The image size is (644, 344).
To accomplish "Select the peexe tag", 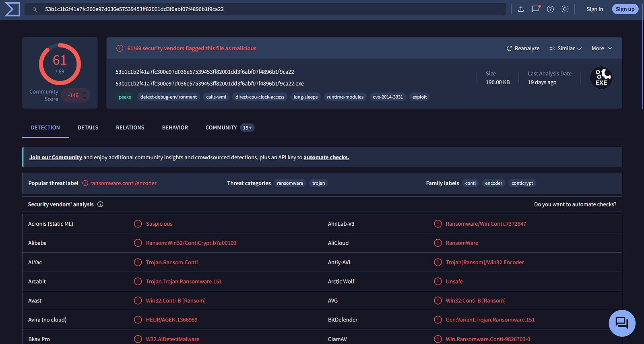I will tap(125, 97).
